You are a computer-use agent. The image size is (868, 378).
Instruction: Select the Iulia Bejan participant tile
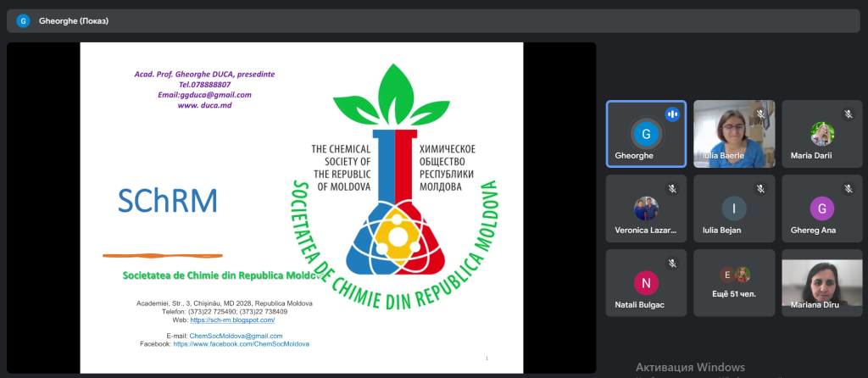734,208
